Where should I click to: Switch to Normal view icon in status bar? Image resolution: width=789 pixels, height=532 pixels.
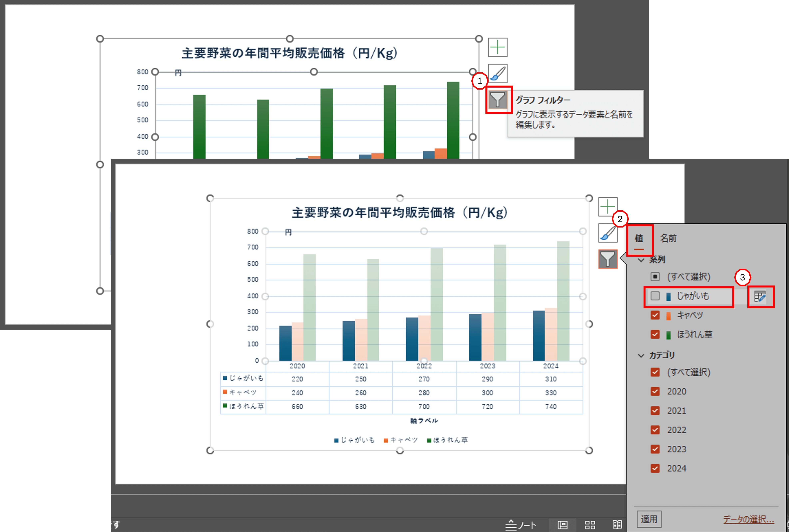(x=562, y=525)
